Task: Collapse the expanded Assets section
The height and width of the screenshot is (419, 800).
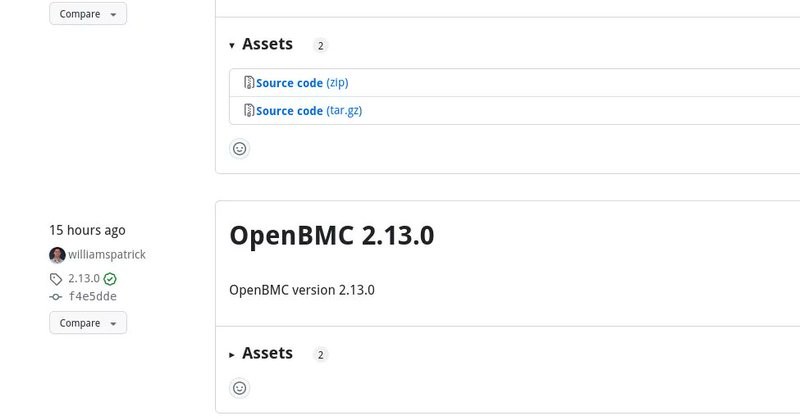Action: 261,44
